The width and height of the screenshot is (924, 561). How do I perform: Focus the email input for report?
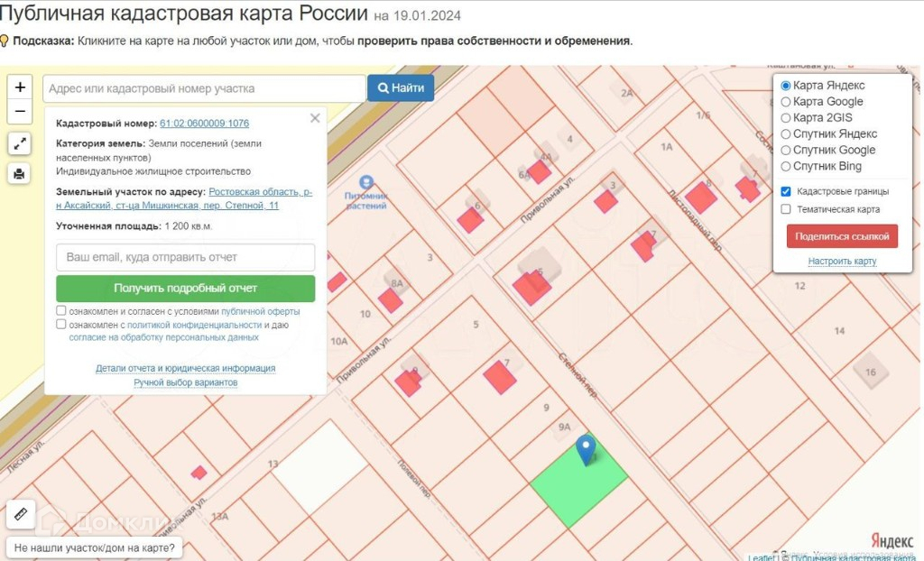click(186, 258)
